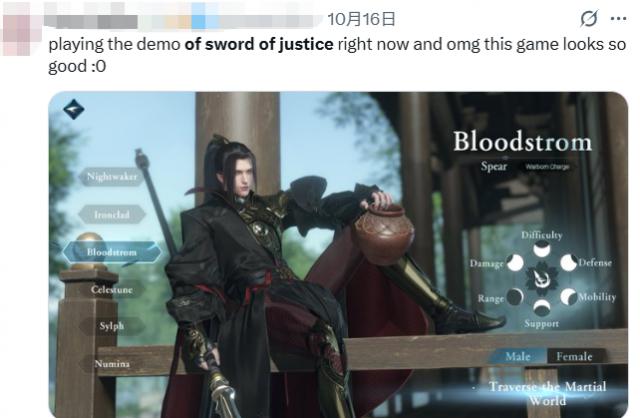Click the central flower emblem in stat wheel
This screenshot has height=418, width=640.
point(542,279)
